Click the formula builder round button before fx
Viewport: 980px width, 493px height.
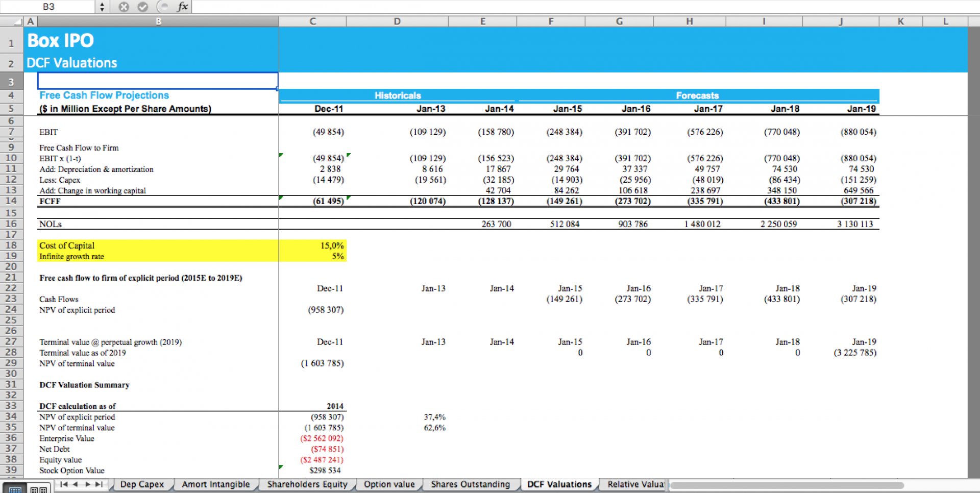pyautogui.click(x=163, y=7)
